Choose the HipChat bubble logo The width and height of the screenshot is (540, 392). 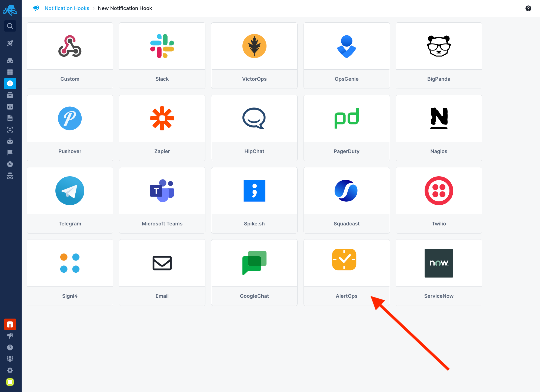point(254,118)
